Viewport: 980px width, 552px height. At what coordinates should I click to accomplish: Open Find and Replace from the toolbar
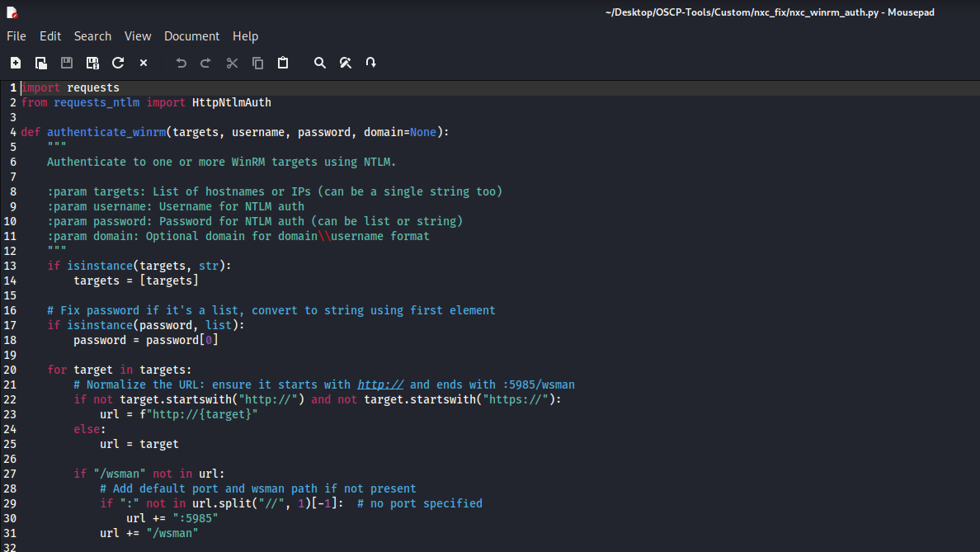(x=346, y=63)
